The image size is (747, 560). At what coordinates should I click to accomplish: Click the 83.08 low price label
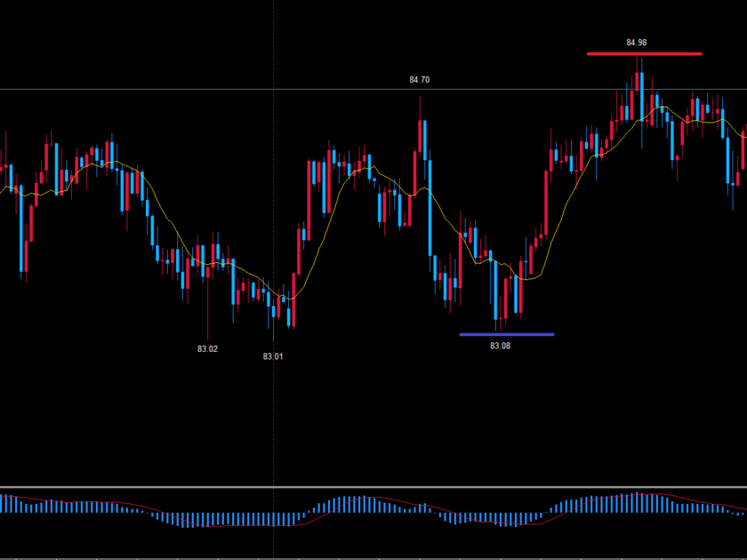(x=500, y=346)
